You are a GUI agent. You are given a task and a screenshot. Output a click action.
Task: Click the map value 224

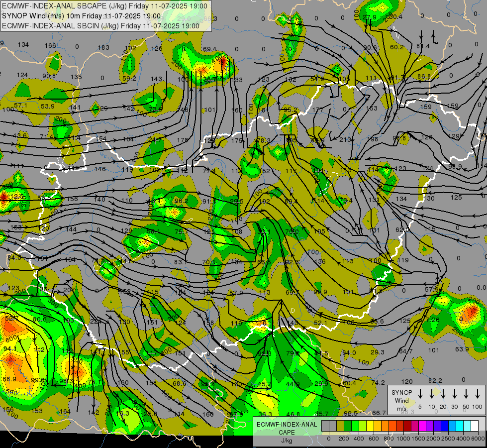coord(96,322)
